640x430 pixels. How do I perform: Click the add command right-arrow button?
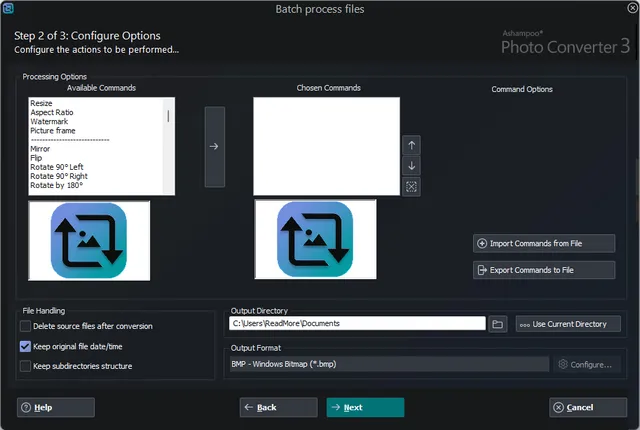coord(214,146)
